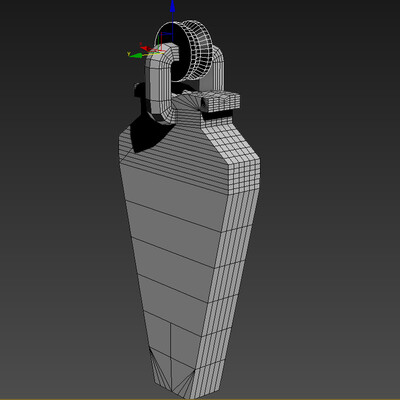Viewport: 400px width, 400px height.
Task: Select the rectangular crossbar pin on right
Action: click(x=221, y=101)
